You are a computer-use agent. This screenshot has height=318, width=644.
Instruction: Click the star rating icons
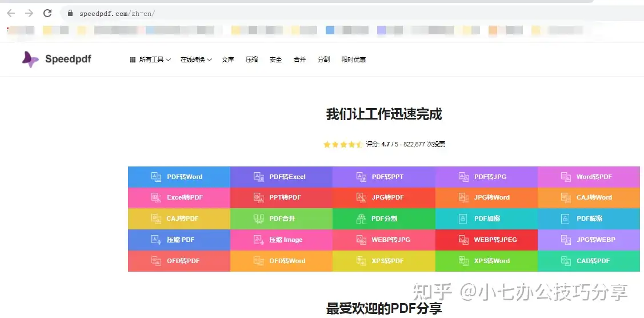point(342,145)
